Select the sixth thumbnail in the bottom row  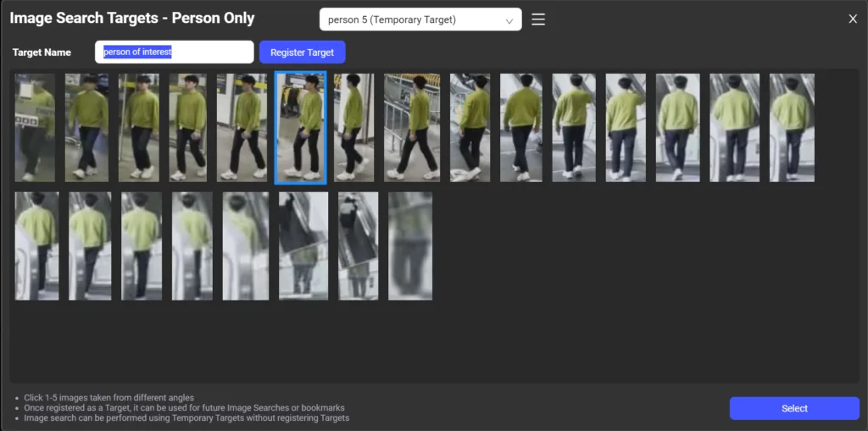coord(303,246)
